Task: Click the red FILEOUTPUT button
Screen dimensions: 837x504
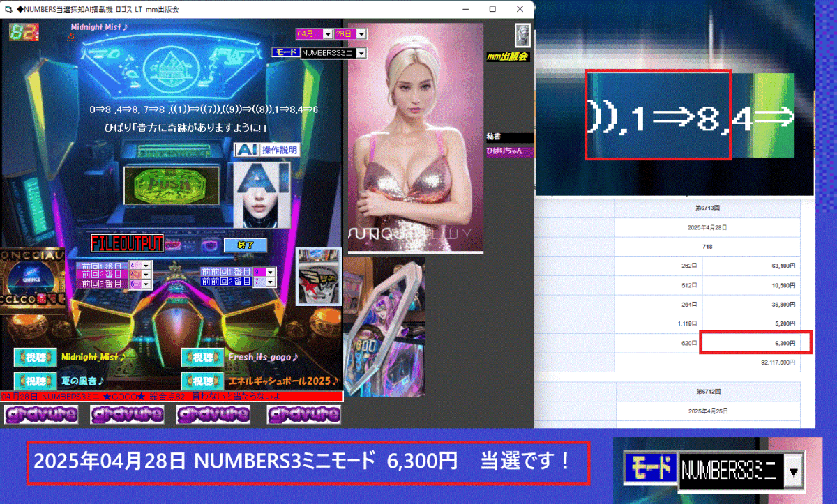Action: point(127,243)
